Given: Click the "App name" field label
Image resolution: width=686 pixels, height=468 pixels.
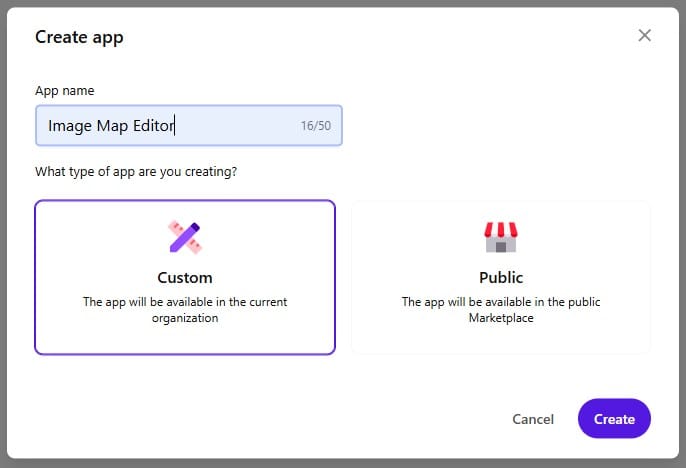Looking at the screenshot, I should tap(65, 90).
